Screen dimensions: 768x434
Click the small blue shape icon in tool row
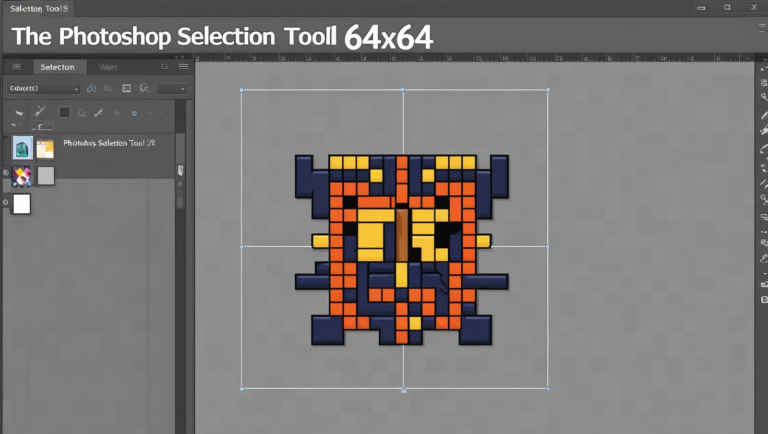click(134, 113)
